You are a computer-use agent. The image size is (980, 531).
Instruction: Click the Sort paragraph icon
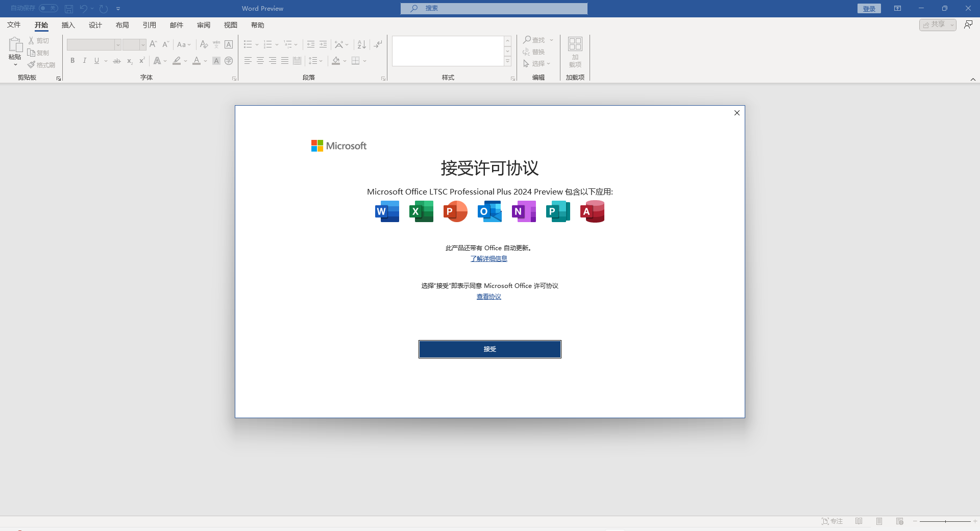[361, 44]
